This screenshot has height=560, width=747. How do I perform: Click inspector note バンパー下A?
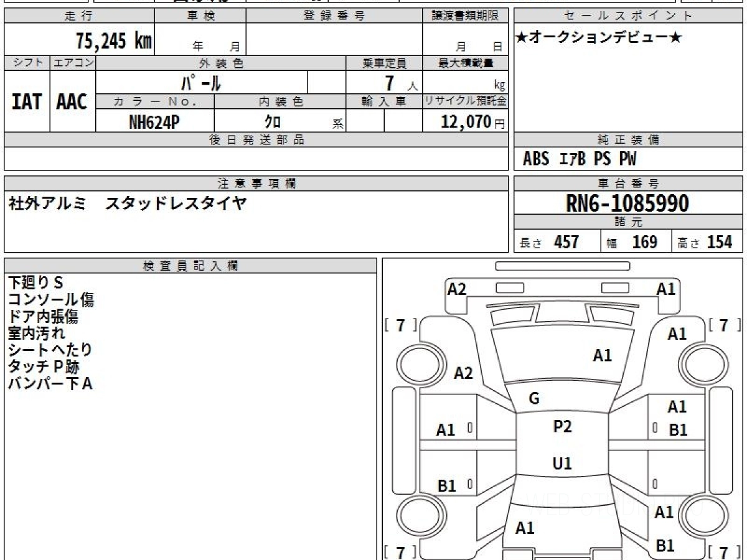click(50, 383)
